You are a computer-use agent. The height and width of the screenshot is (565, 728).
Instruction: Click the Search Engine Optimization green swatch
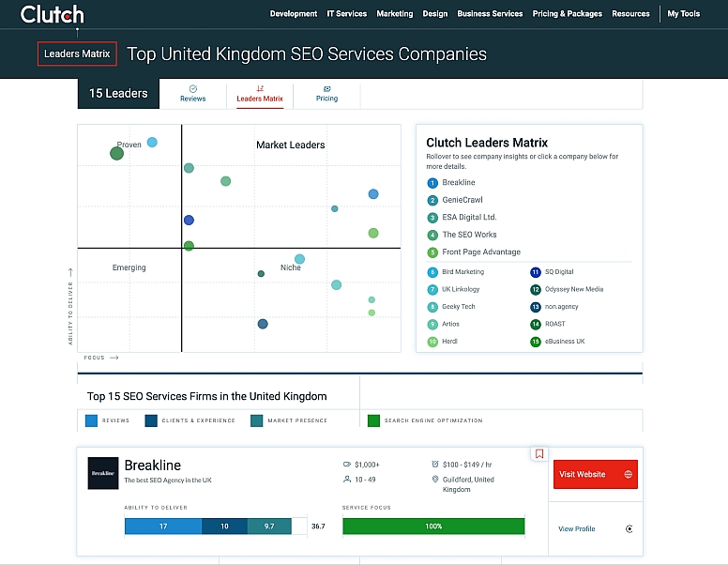(373, 420)
